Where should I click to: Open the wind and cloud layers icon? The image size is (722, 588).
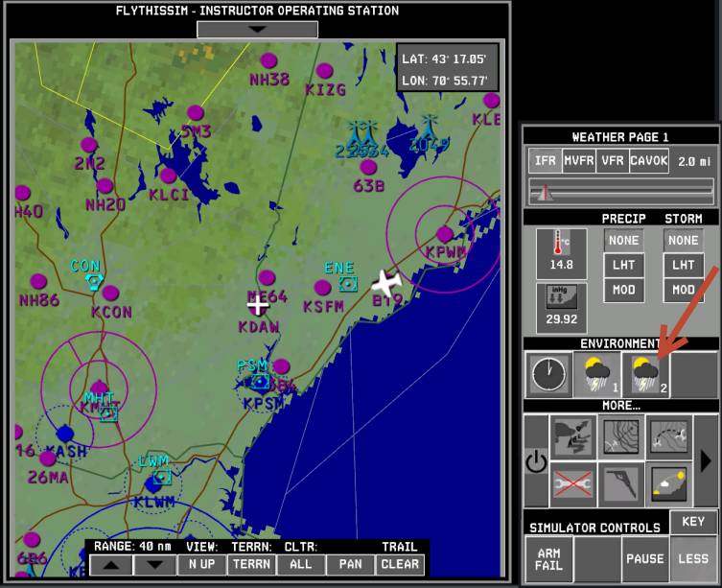tap(573, 436)
